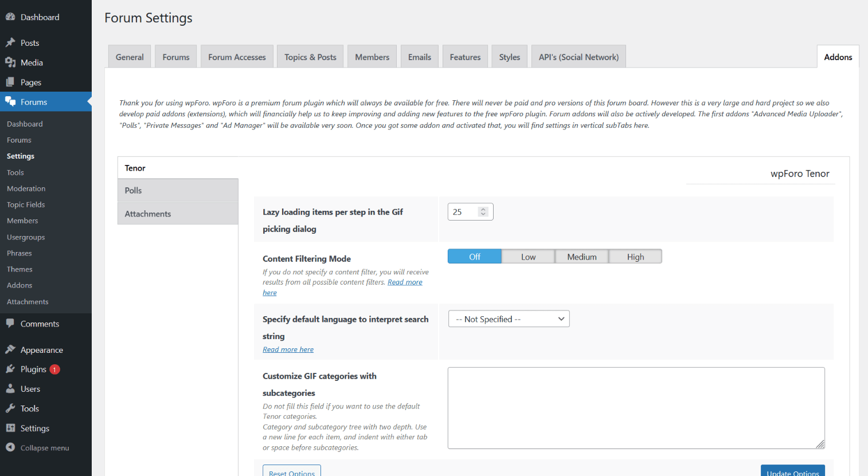Set Content Filtering Mode to Off

pyautogui.click(x=475, y=257)
